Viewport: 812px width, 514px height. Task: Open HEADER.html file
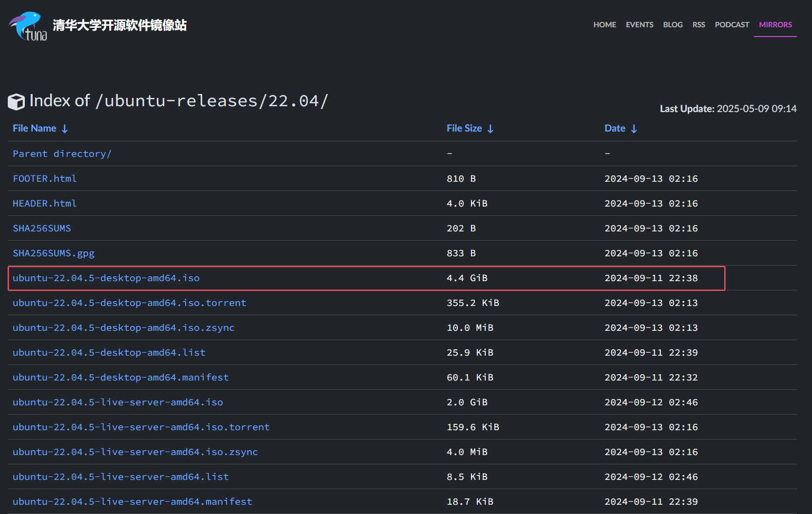point(45,204)
